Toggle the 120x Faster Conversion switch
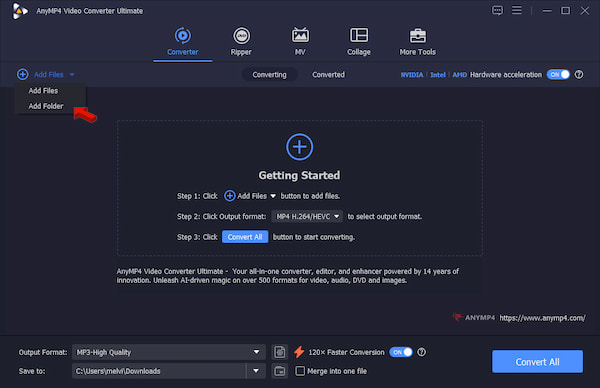600x388 pixels. tap(401, 352)
